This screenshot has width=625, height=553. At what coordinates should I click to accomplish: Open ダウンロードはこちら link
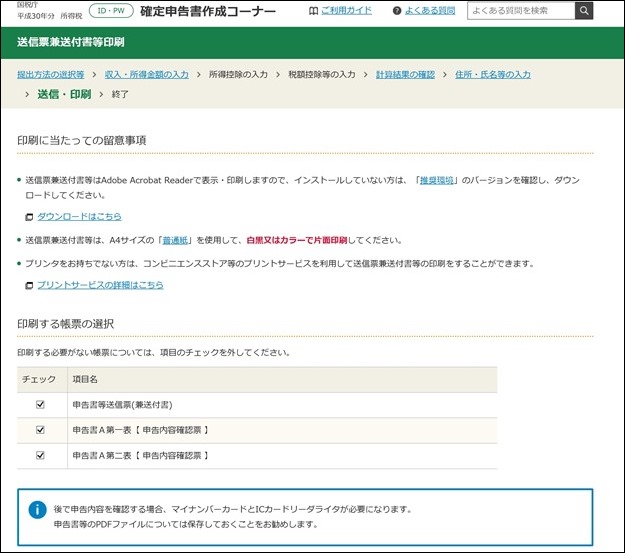click(x=79, y=216)
